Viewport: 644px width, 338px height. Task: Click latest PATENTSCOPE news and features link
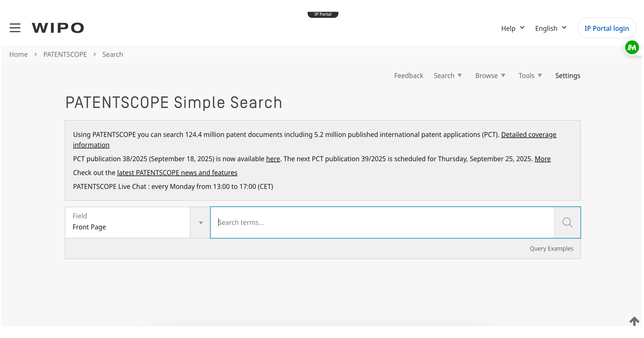(x=177, y=173)
